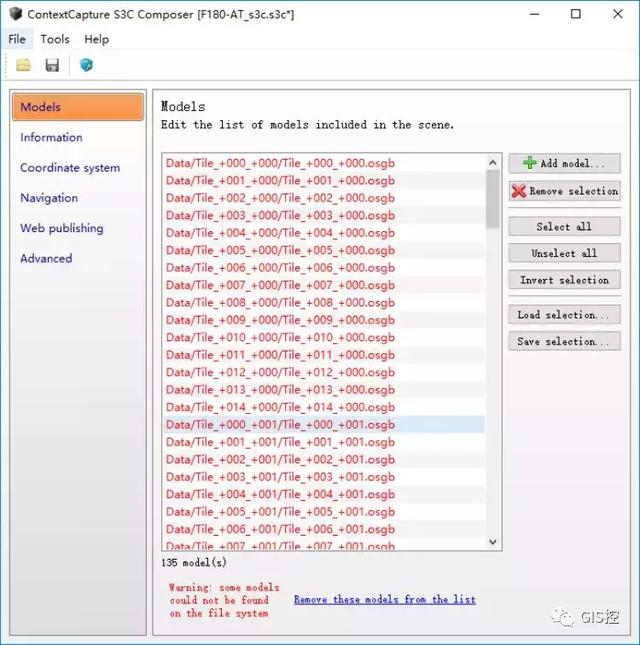Open the Help menu
Image resolution: width=640 pixels, height=645 pixels.
pos(97,39)
